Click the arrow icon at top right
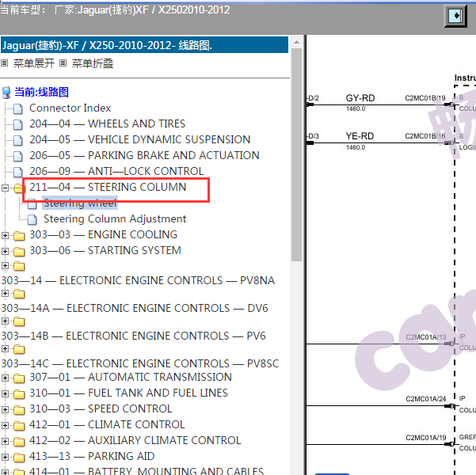 point(455,15)
